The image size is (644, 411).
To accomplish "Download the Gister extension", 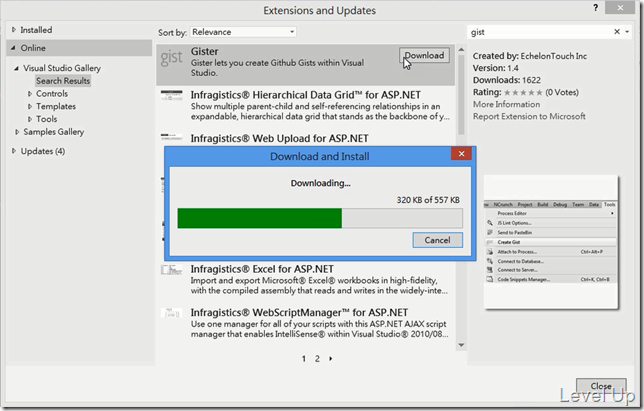I will click(424, 55).
